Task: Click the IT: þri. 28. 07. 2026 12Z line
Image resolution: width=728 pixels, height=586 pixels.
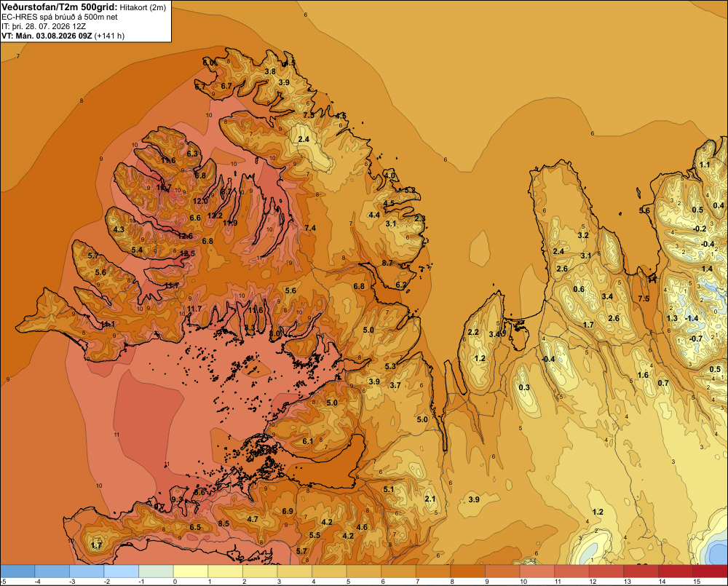Action: (x=44, y=26)
